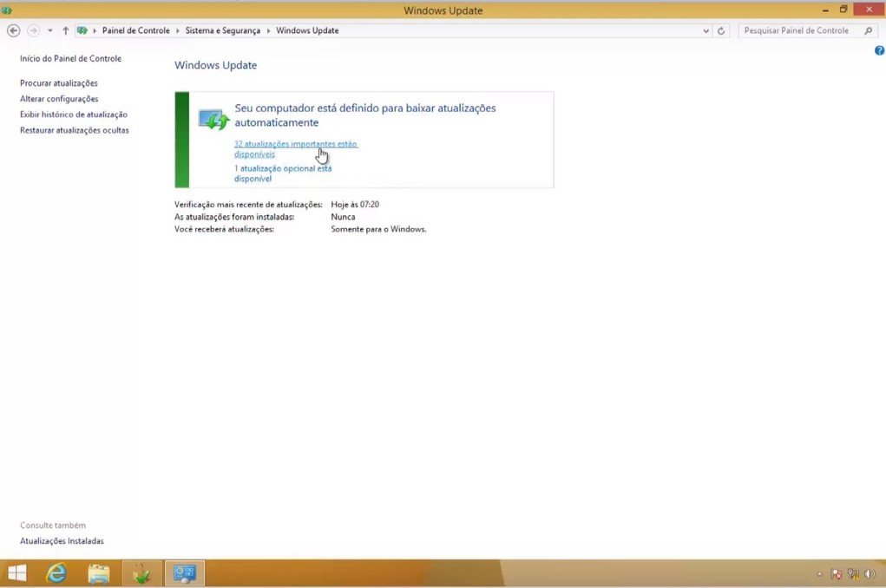
Task: Go up one level with Up arrow
Action: (x=66, y=30)
